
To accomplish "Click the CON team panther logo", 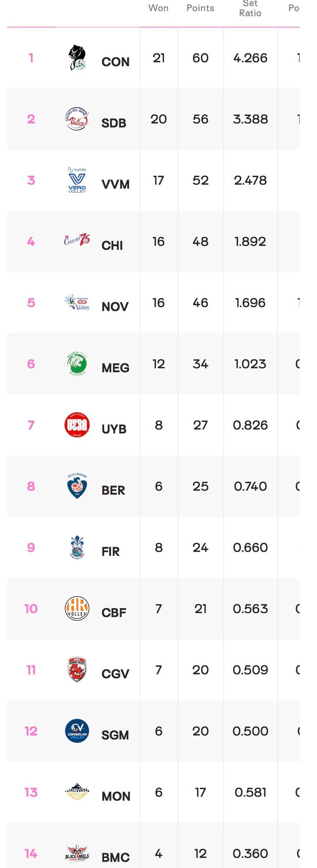I will point(77,58).
